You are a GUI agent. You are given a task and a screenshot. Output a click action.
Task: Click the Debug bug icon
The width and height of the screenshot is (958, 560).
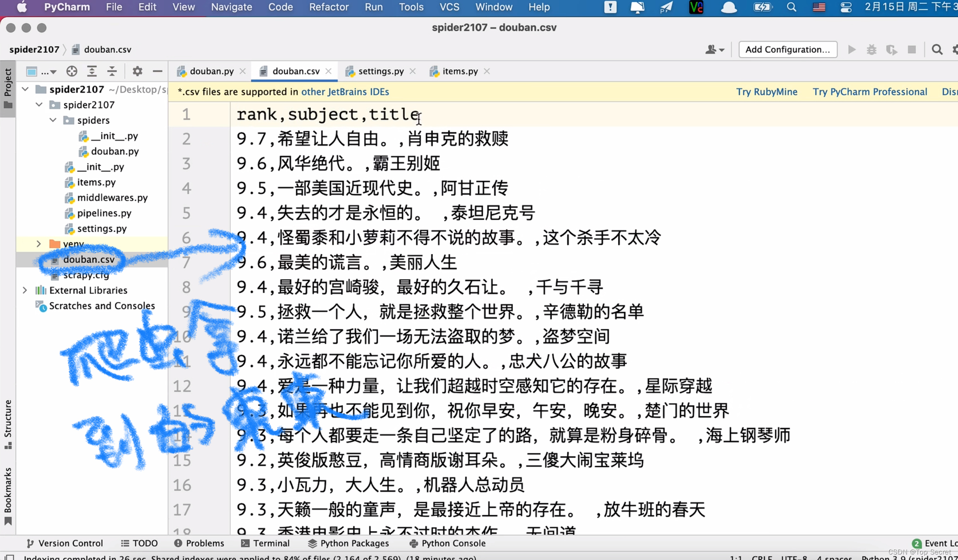(x=871, y=49)
